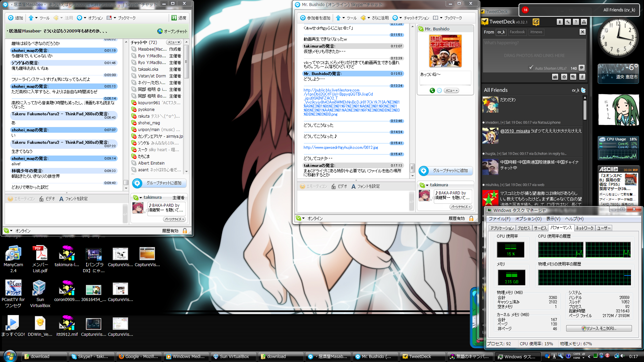Click TweetDeck single column view icon
This screenshot has width=644, height=362.
coord(559,22)
